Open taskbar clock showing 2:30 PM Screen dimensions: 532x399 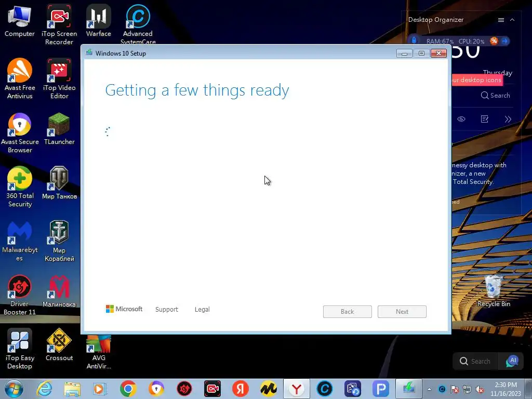tap(506, 389)
